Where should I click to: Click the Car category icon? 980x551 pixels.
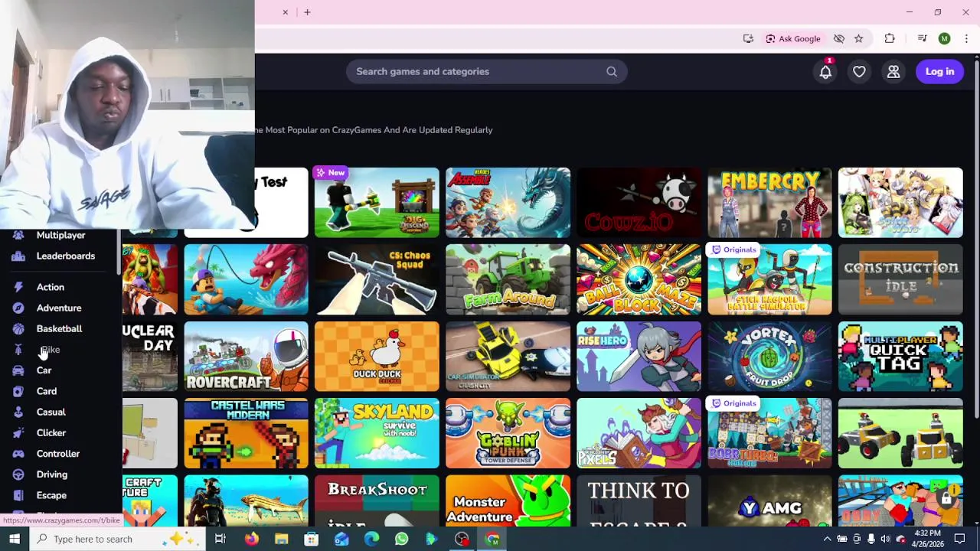tap(18, 370)
